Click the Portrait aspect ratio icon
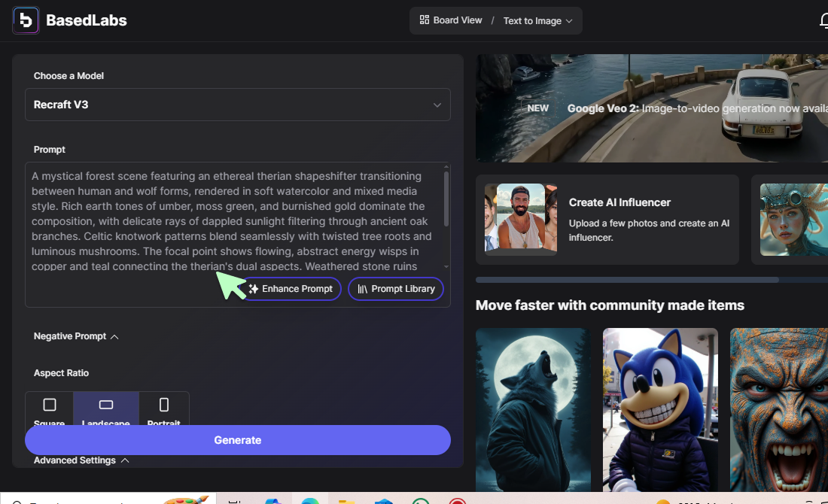This screenshot has height=504, width=828. [x=164, y=405]
